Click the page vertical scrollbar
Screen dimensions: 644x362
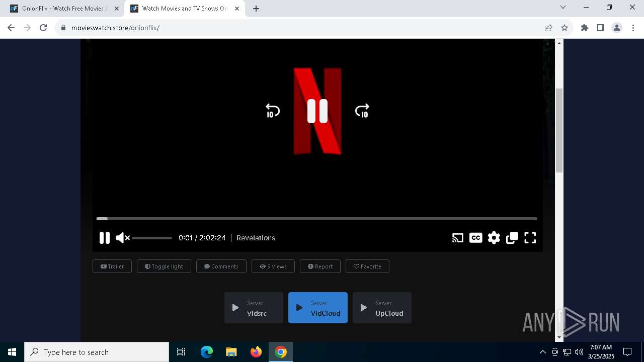click(x=559, y=131)
